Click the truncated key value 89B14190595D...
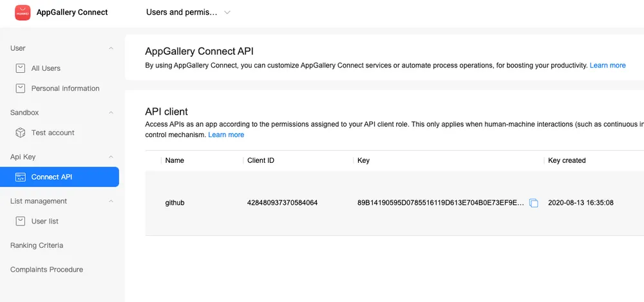The width and height of the screenshot is (644, 302). tap(440, 203)
